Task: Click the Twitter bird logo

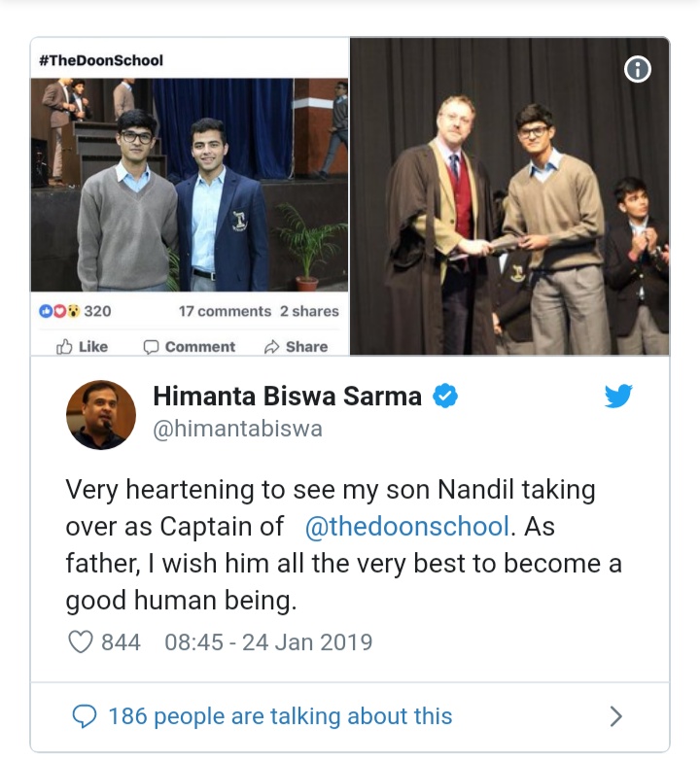Action: point(618,396)
